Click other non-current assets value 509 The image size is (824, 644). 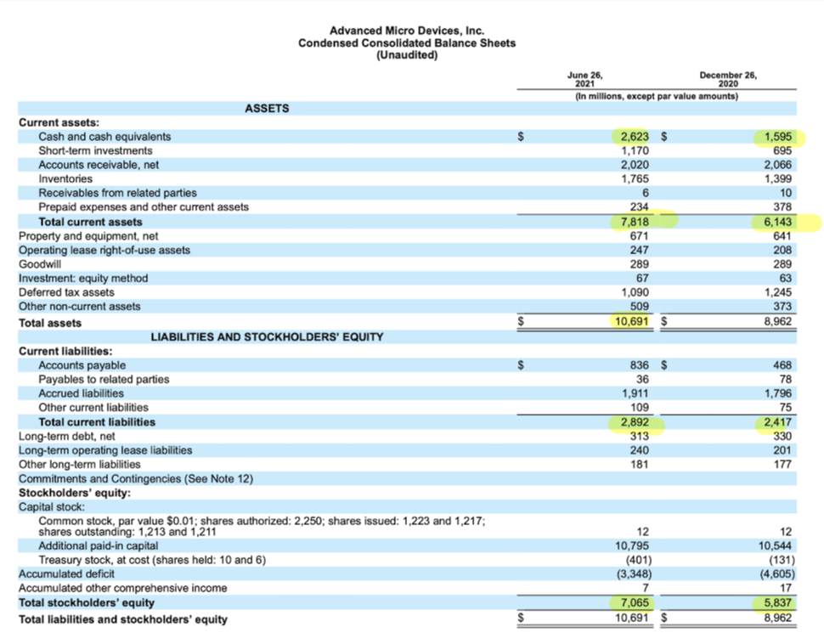pos(639,307)
